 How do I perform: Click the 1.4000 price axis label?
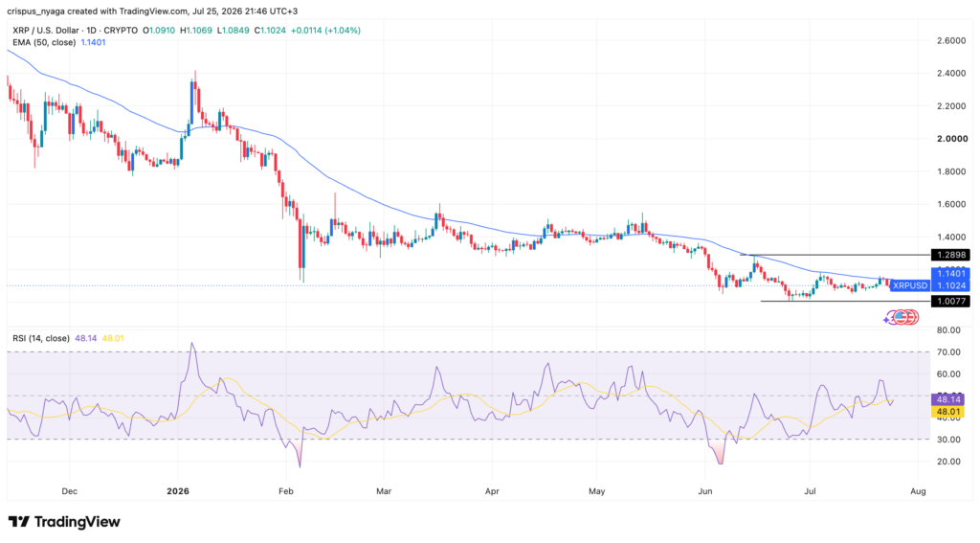(x=951, y=238)
